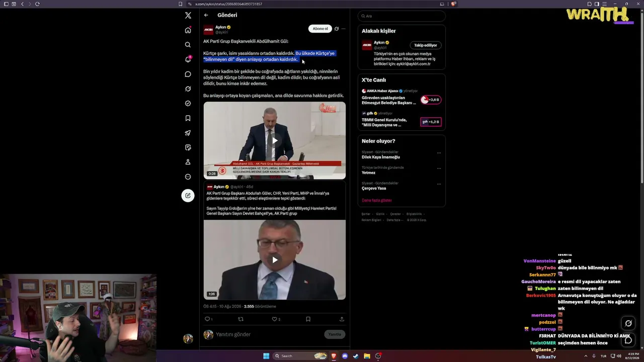The image size is (644, 362).
Task: Open options for Yetmez trend
Action: [x=439, y=168]
